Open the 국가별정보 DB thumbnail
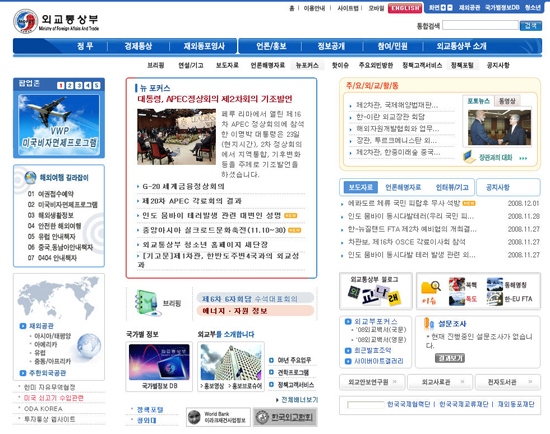This screenshot has width=550, height=434. tap(159, 362)
